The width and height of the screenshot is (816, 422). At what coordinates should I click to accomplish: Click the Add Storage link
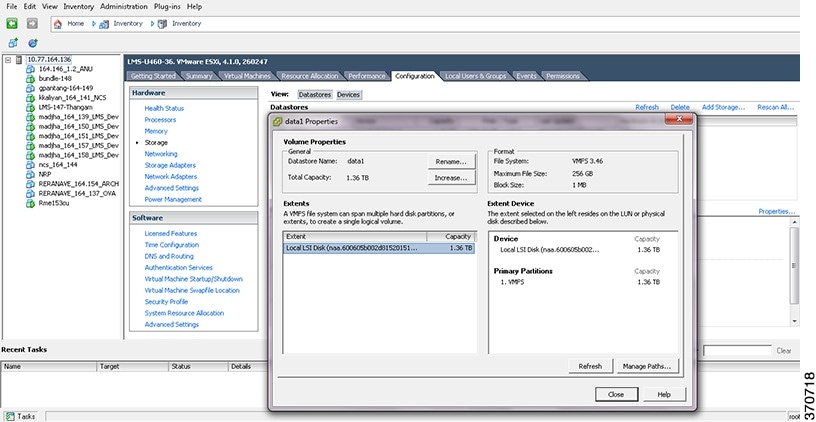pyautogui.click(x=723, y=107)
